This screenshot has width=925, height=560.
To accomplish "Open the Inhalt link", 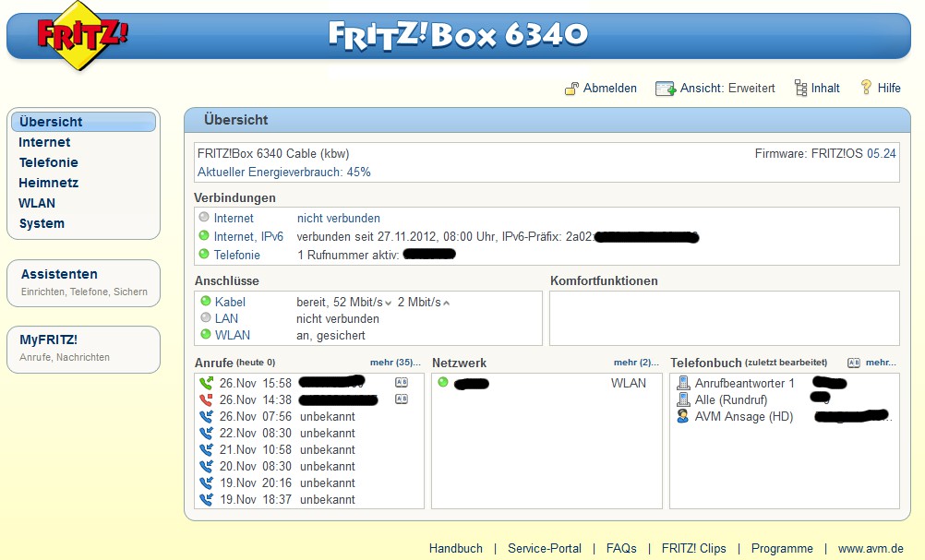I will point(825,88).
